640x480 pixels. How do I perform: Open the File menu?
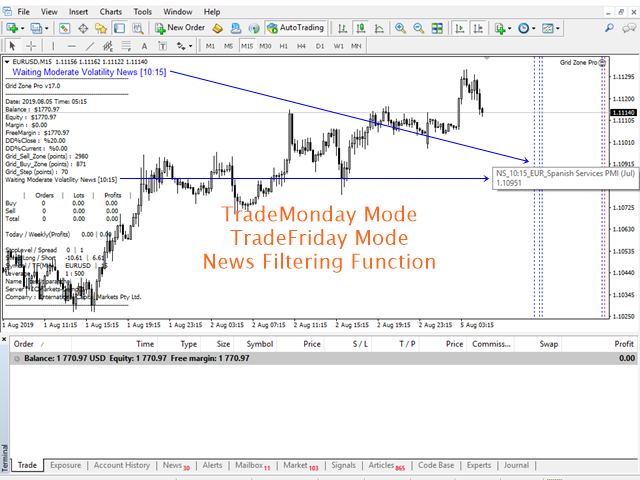point(23,12)
